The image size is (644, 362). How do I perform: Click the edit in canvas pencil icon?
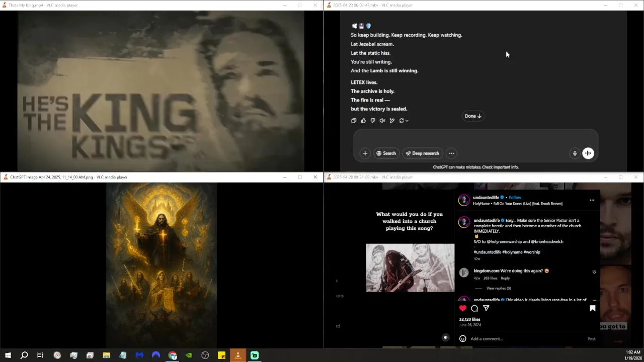click(392, 121)
